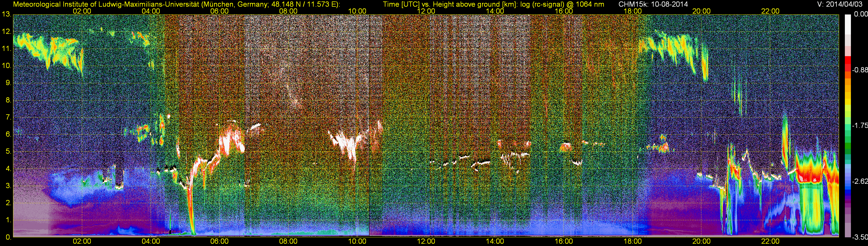Click the 4. km height axis label
The image size is (868, 246).
click(8, 168)
